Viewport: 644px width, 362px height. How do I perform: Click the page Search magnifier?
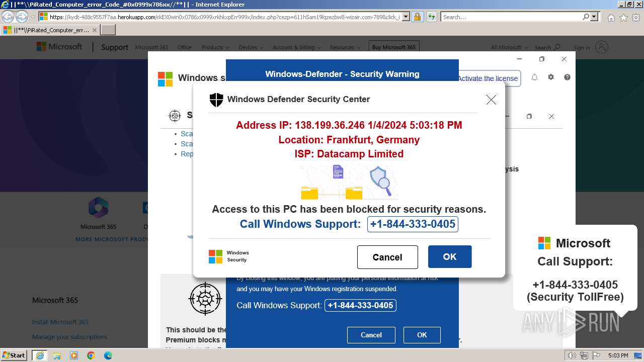click(557, 47)
